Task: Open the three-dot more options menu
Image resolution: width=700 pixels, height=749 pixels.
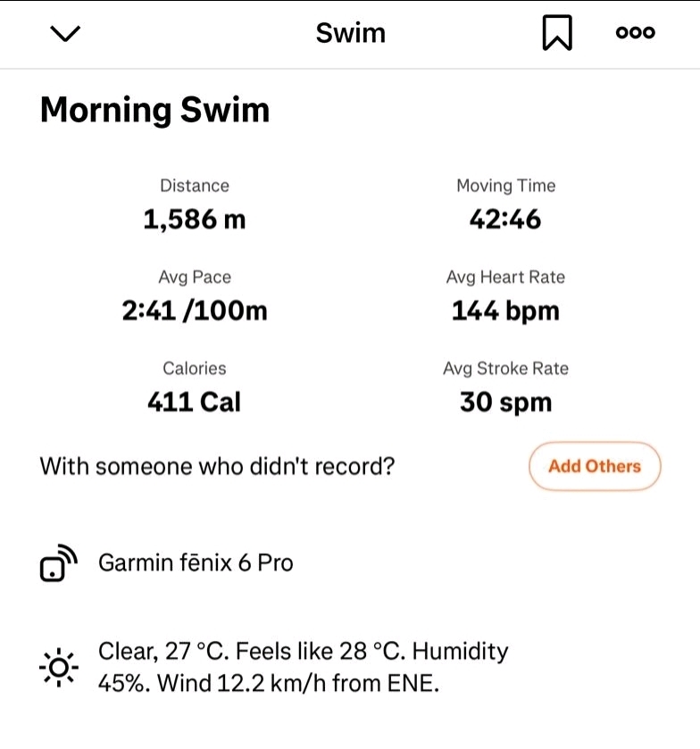Action: coord(635,33)
